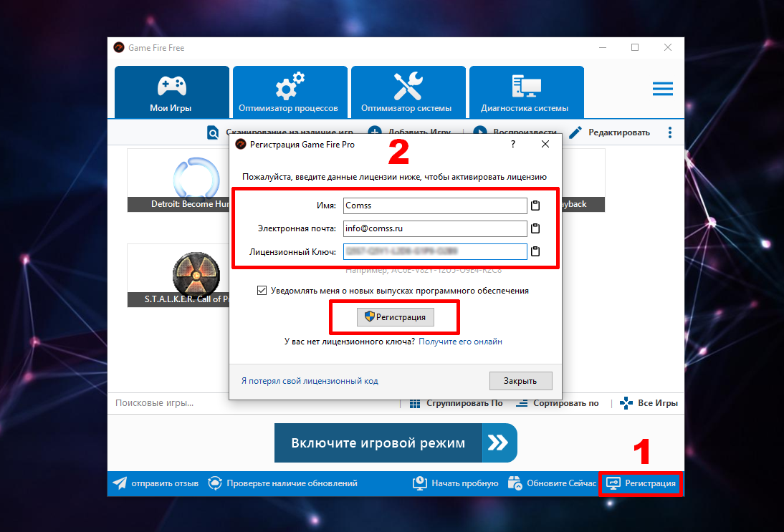
Task: Switch to Оптимизатор процессов tab
Action: coord(290,92)
